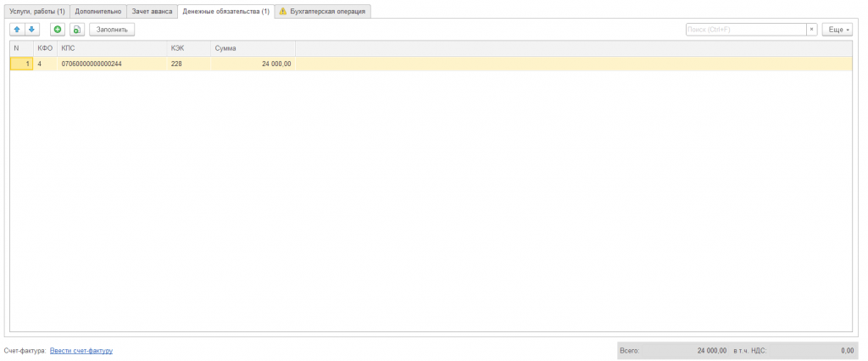Open the Еще dropdown menu
Viewport: 868px width, 361px height.
point(837,30)
